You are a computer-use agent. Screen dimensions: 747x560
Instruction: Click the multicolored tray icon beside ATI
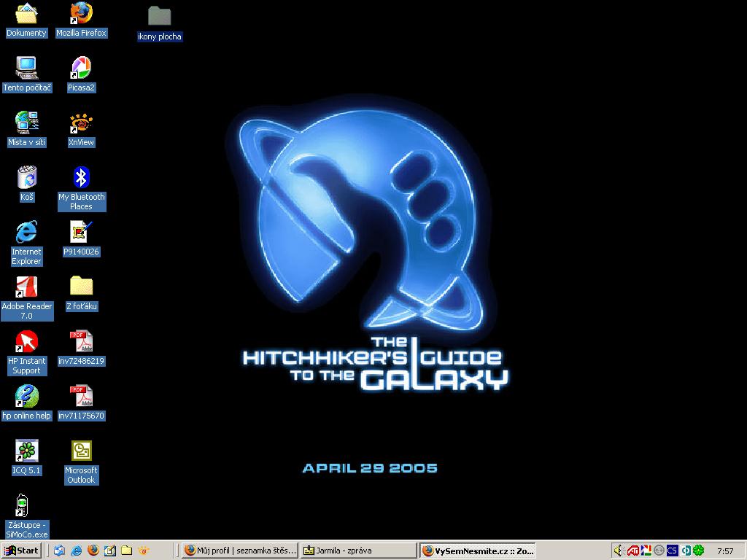pyautogui.click(x=646, y=551)
